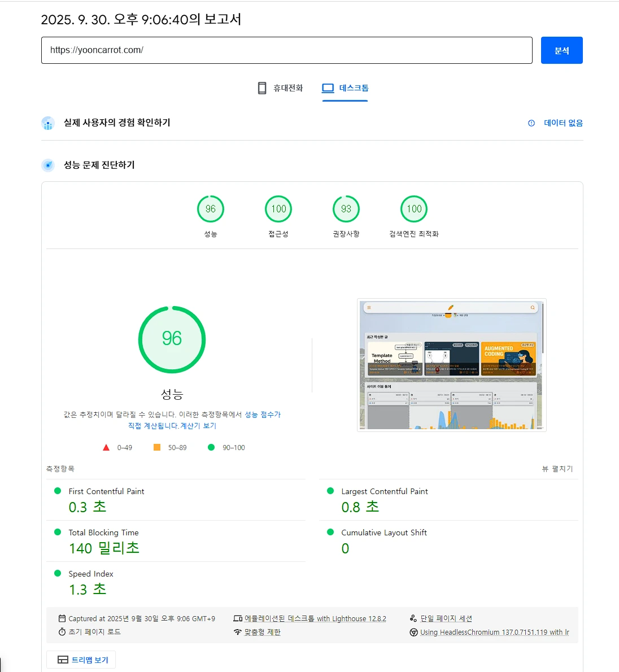Expand the First Contentful Paint metric
The width and height of the screenshot is (619, 672).
(106, 491)
